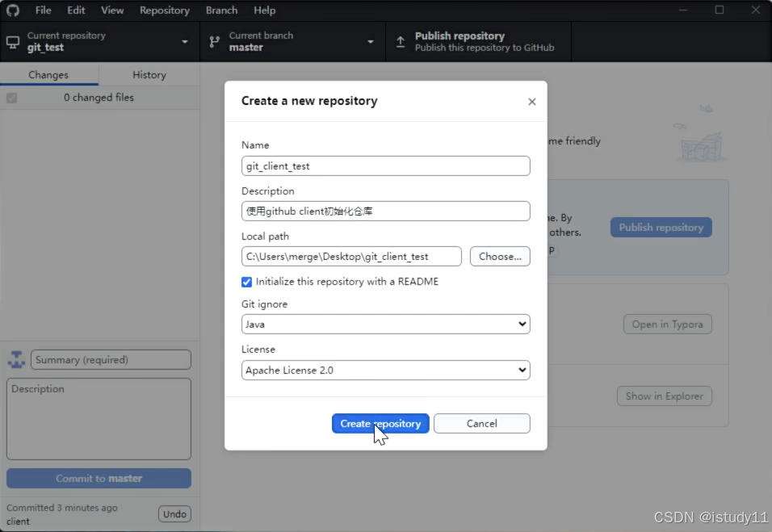Toggle the changed files select-all checkbox

12,98
